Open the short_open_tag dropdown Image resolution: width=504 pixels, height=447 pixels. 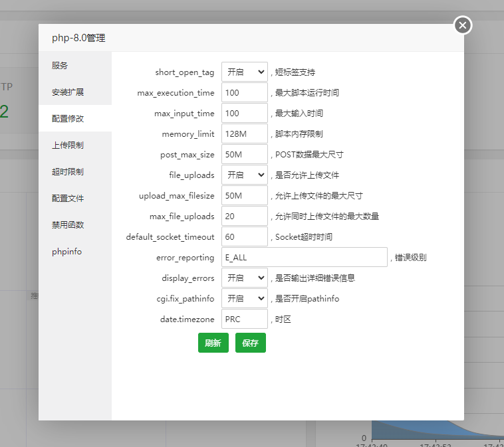point(244,72)
